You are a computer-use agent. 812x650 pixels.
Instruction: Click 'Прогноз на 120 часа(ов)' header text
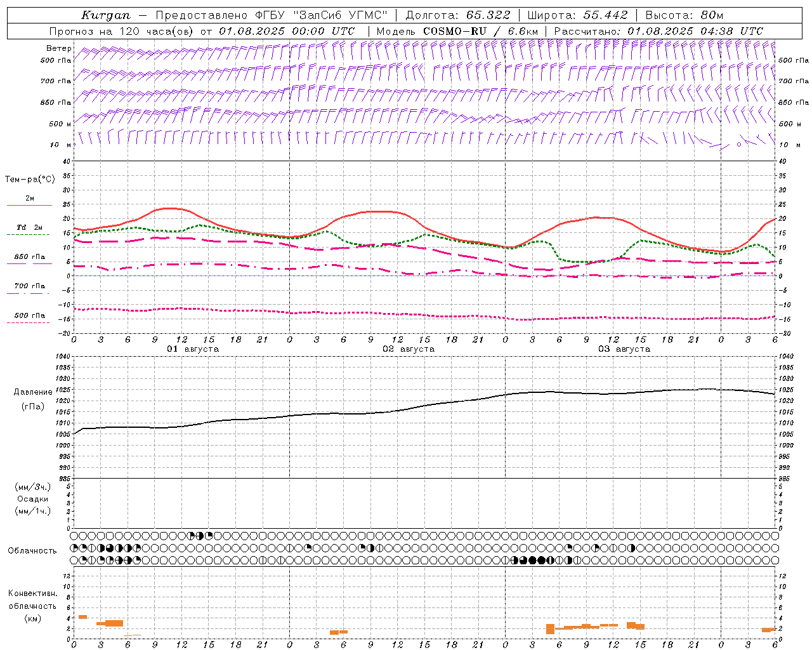click(122, 31)
